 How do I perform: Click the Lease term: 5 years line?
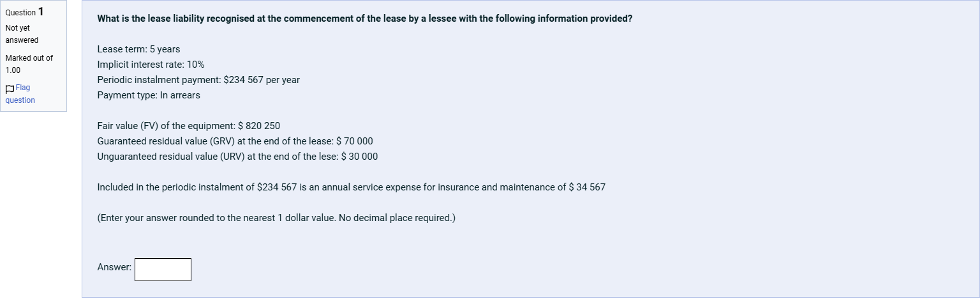pyautogui.click(x=138, y=49)
